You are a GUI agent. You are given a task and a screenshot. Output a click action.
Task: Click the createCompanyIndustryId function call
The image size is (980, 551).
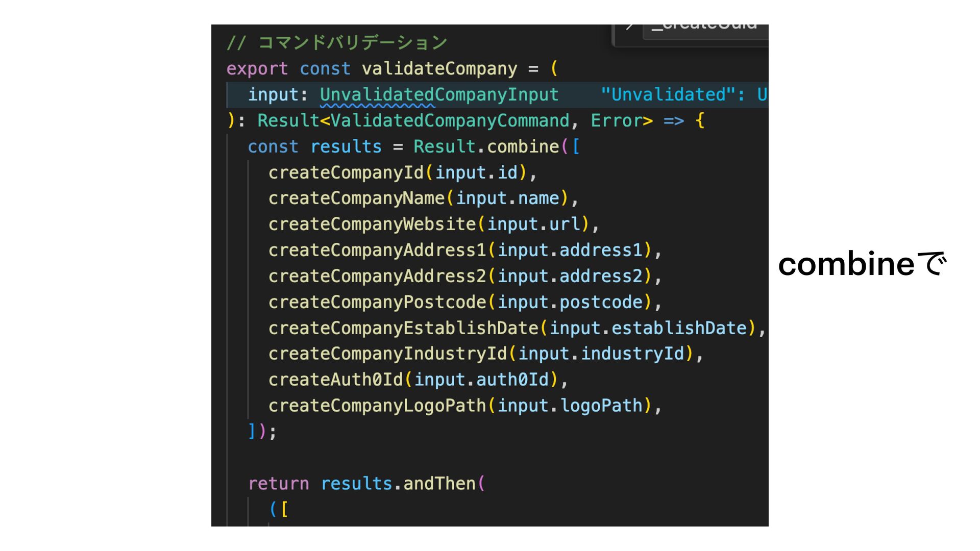(x=387, y=354)
